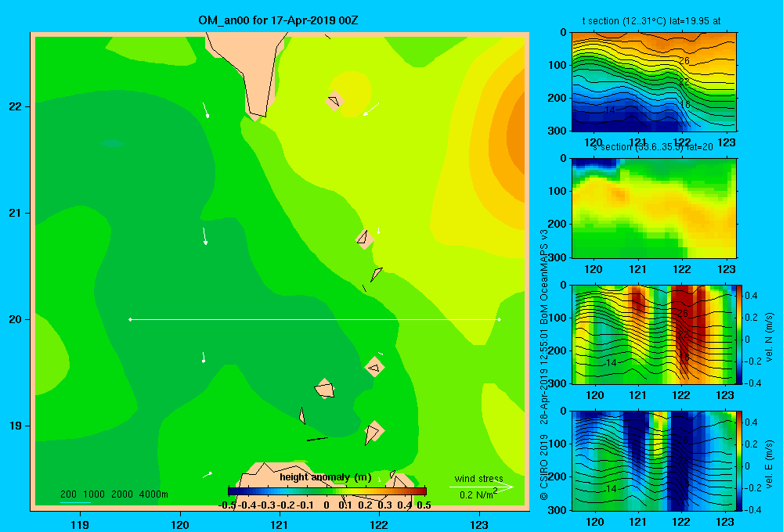Click the white transect line at latitude 20
783x532 pixels.
[x=315, y=319]
